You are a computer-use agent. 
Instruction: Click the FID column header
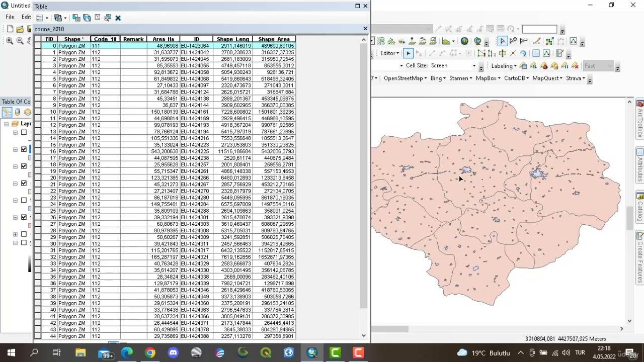pyautogui.click(x=49, y=39)
